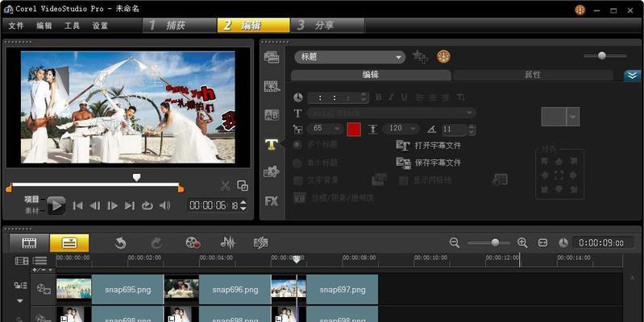Open the Title (T) library panel
This screenshot has width=644, height=322.
(272, 144)
